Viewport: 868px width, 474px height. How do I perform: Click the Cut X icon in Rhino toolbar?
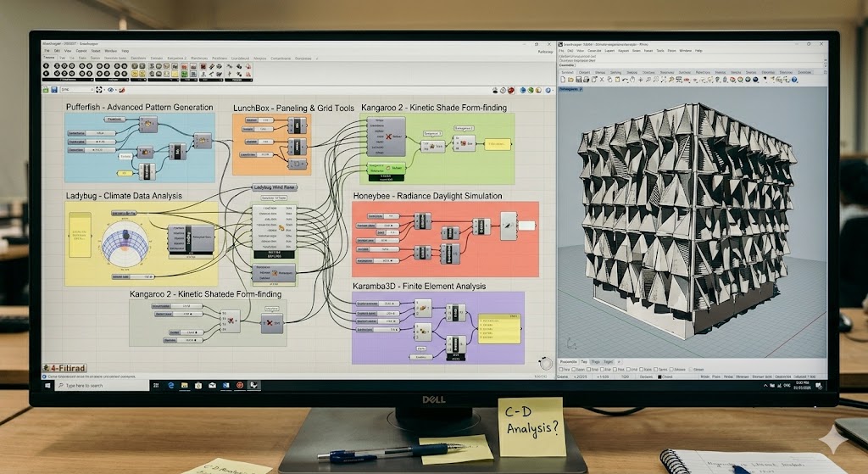603,80
